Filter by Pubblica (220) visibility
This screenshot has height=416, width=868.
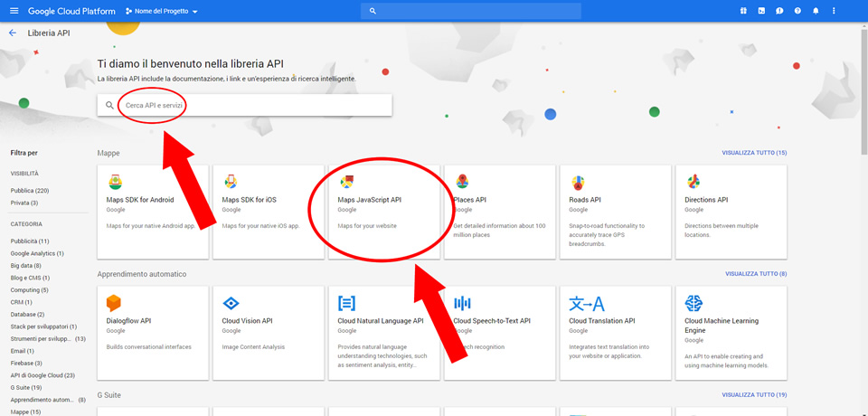(x=30, y=191)
